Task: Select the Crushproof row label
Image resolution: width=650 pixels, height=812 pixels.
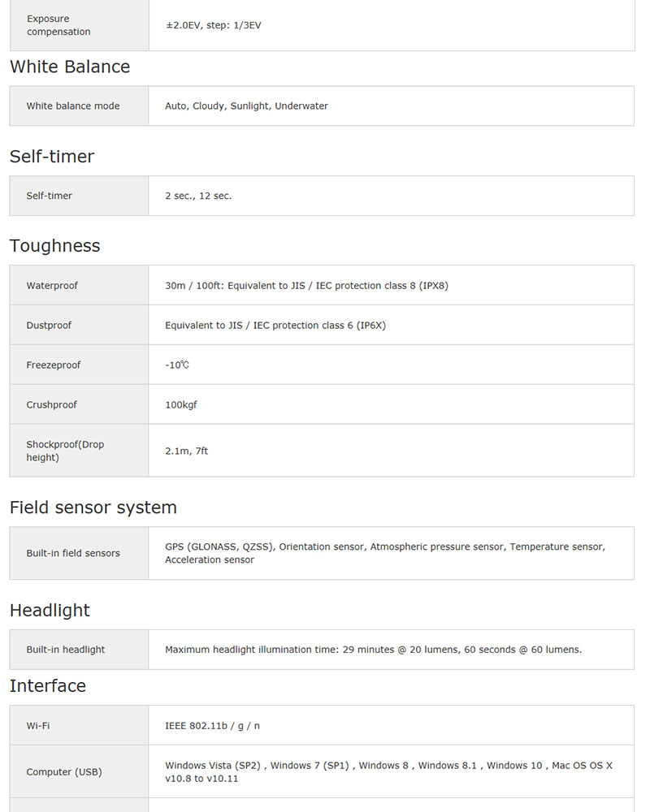Action: click(52, 405)
